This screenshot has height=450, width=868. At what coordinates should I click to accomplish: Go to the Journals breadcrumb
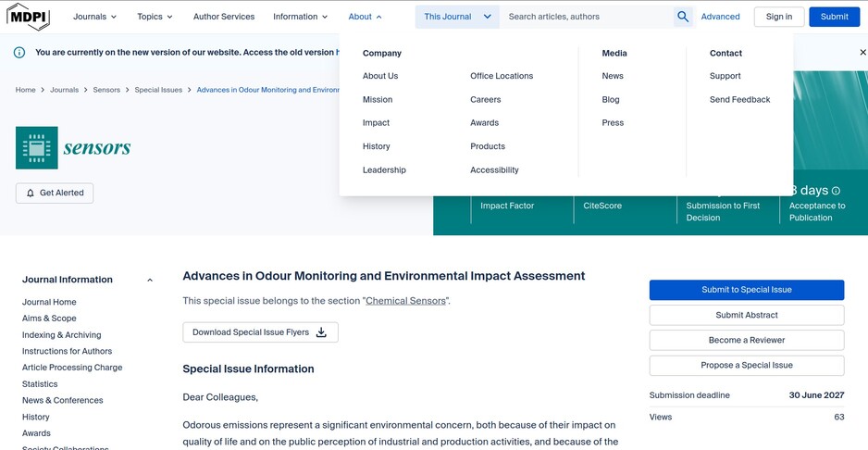64,90
